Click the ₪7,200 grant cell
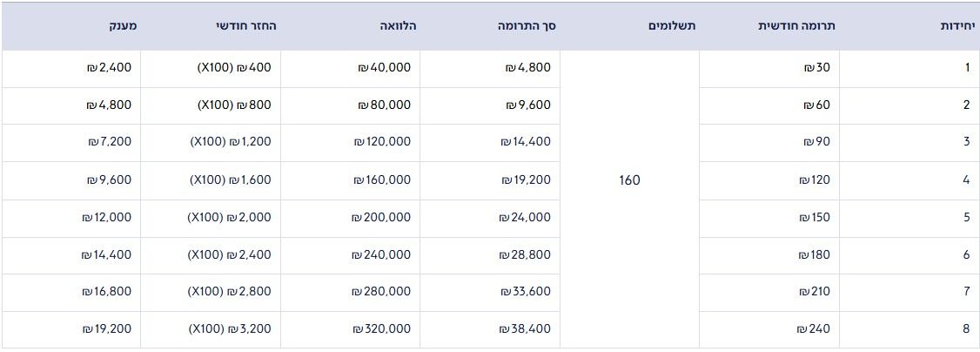 point(110,142)
